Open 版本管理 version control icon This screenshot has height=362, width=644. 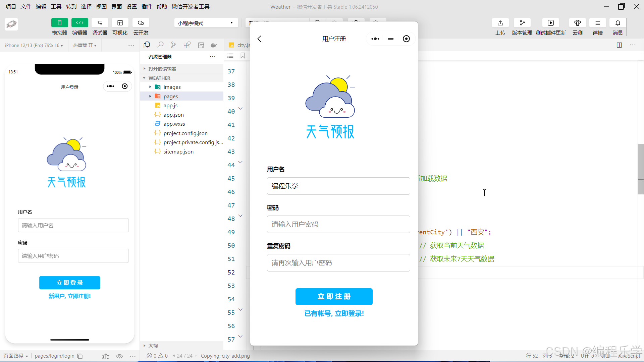522,23
